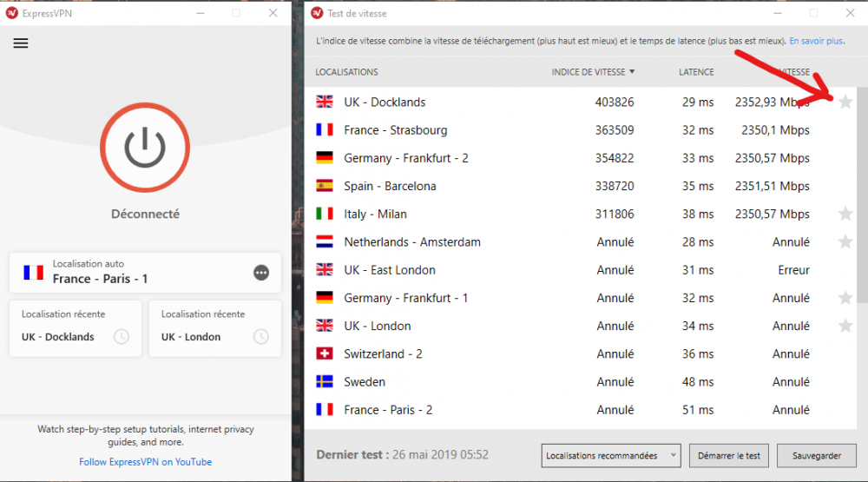This screenshot has height=482, width=868.
Task: Open the Localisations recommandées dropdown
Action: click(611, 455)
